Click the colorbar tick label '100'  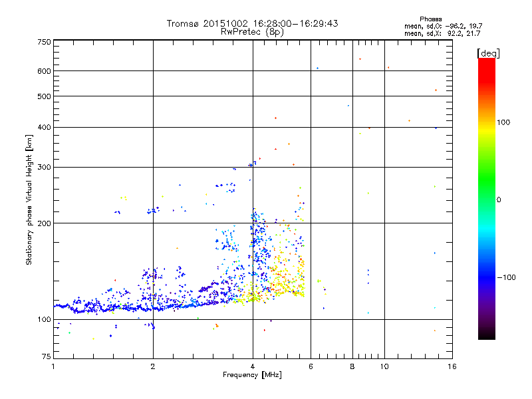(x=503, y=122)
